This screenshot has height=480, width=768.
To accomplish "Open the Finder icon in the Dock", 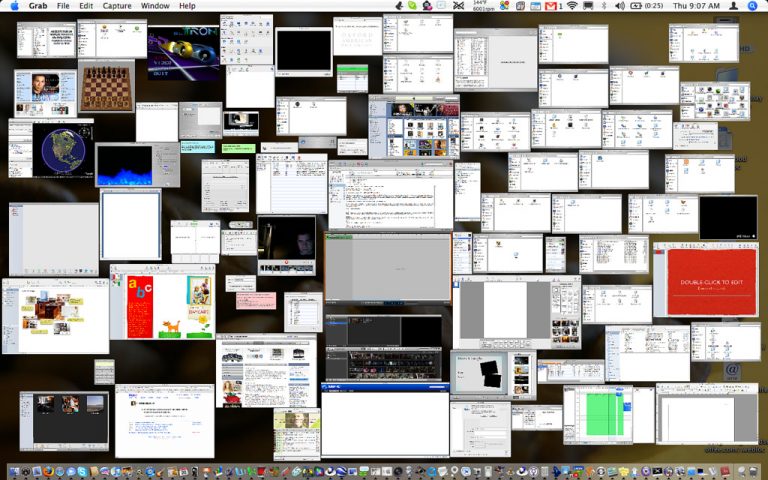I will (x=15, y=471).
